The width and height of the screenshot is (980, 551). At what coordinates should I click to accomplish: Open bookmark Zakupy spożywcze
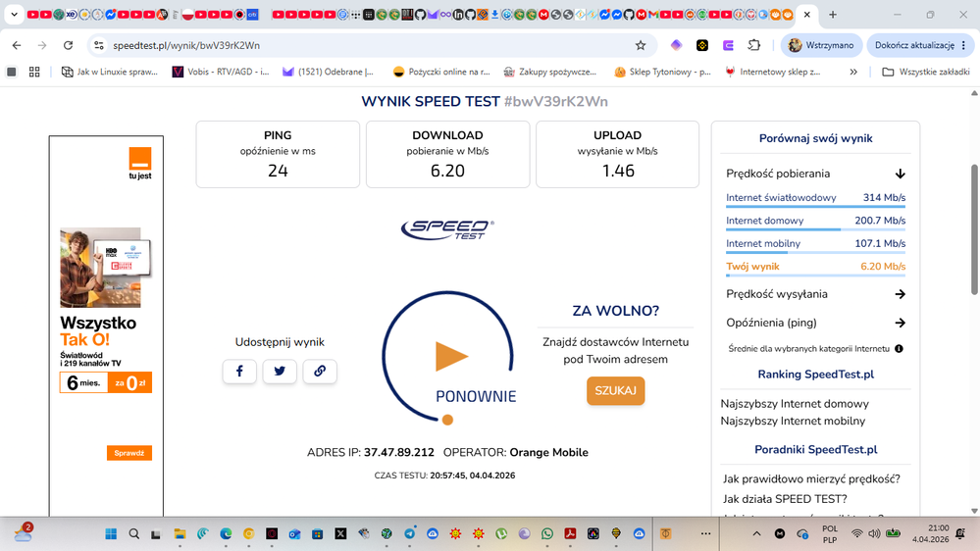[x=550, y=72]
